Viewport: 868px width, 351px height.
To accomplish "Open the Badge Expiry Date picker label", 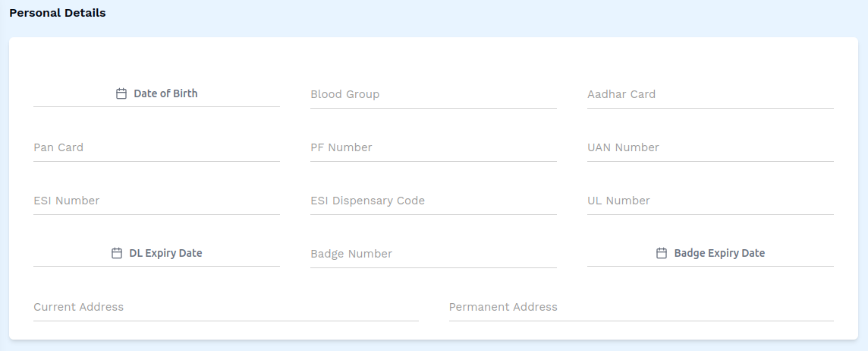I will (719, 254).
